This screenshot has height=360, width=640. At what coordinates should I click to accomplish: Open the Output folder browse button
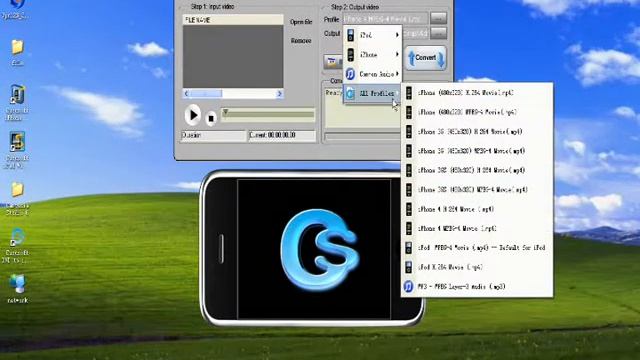[438, 33]
